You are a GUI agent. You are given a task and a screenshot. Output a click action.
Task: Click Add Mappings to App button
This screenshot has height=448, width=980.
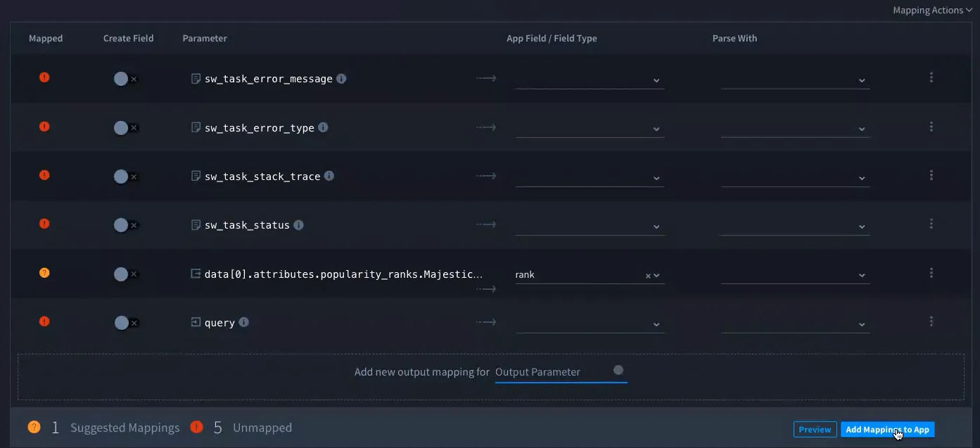[x=887, y=430]
